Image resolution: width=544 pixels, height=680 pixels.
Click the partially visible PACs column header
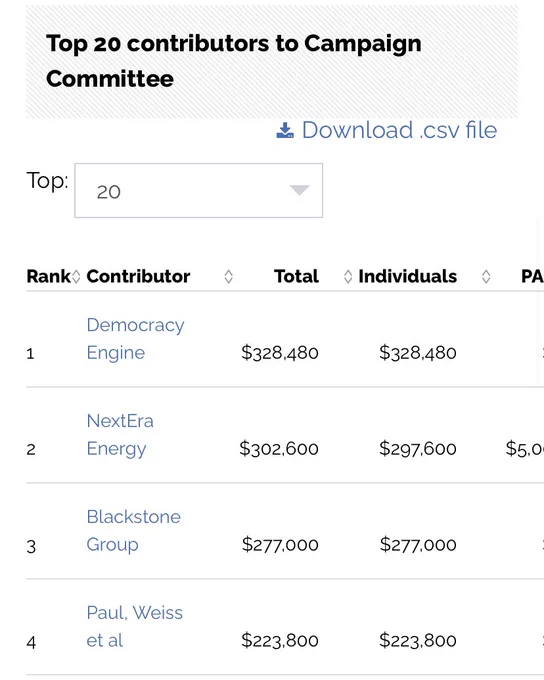click(x=532, y=276)
